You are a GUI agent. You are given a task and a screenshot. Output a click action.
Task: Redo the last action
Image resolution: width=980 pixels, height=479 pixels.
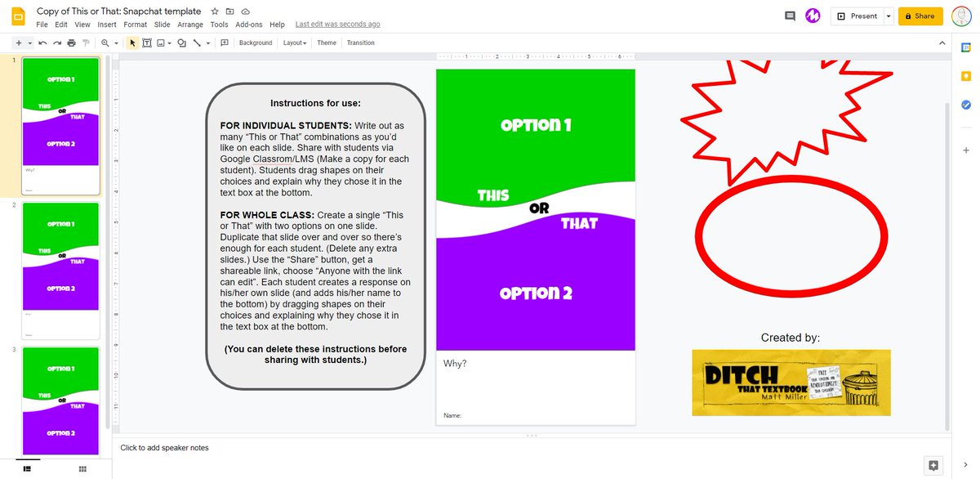pos(57,43)
